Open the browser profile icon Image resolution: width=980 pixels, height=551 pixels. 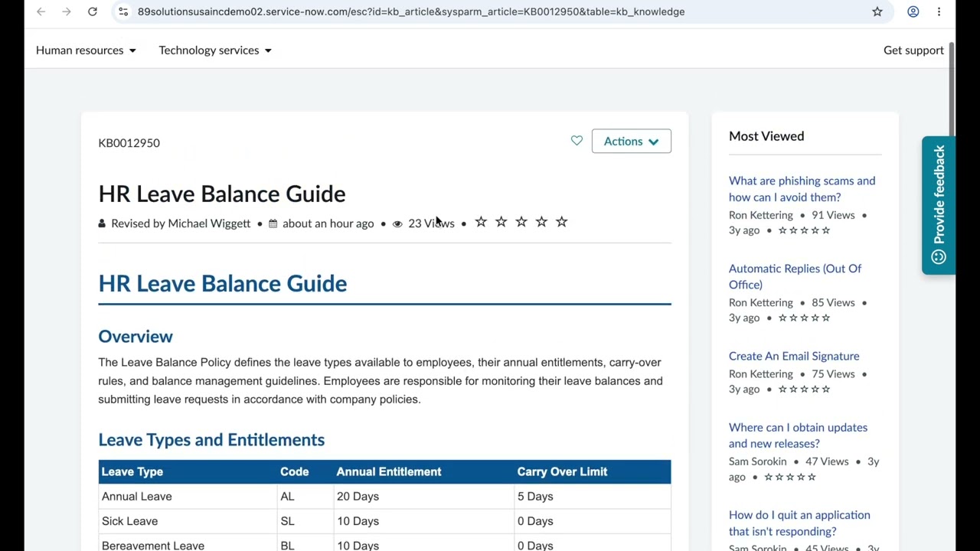click(x=913, y=11)
